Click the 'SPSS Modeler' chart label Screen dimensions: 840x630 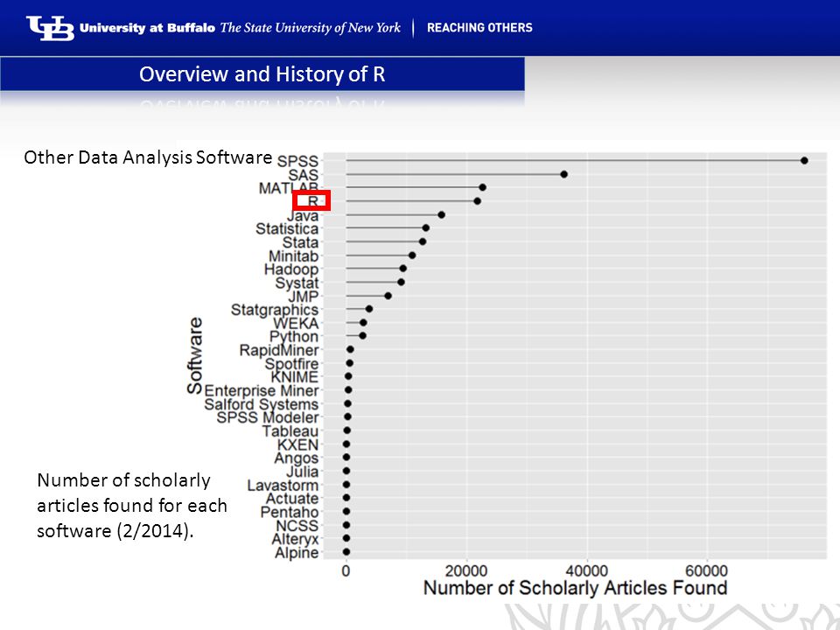pos(268,418)
